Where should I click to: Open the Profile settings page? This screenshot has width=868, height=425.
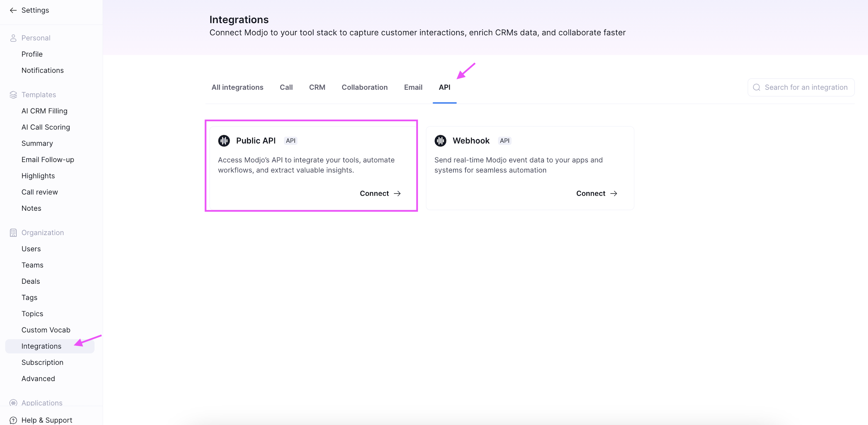tap(32, 54)
